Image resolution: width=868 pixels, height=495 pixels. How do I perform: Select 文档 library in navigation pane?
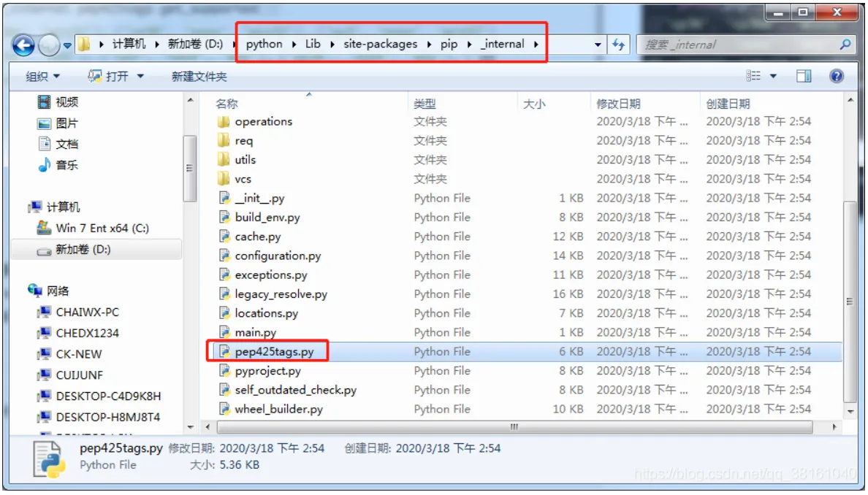pos(58,144)
